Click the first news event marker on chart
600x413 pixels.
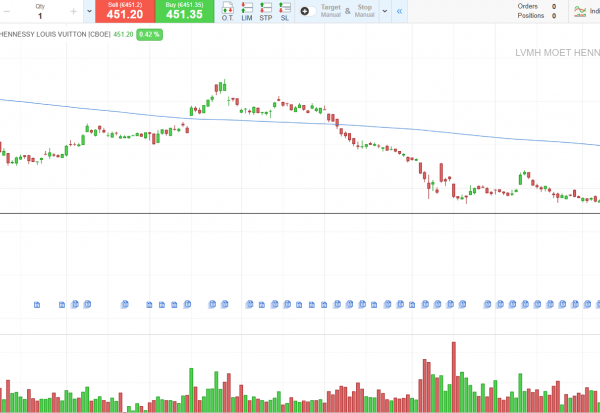pos(37,304)
